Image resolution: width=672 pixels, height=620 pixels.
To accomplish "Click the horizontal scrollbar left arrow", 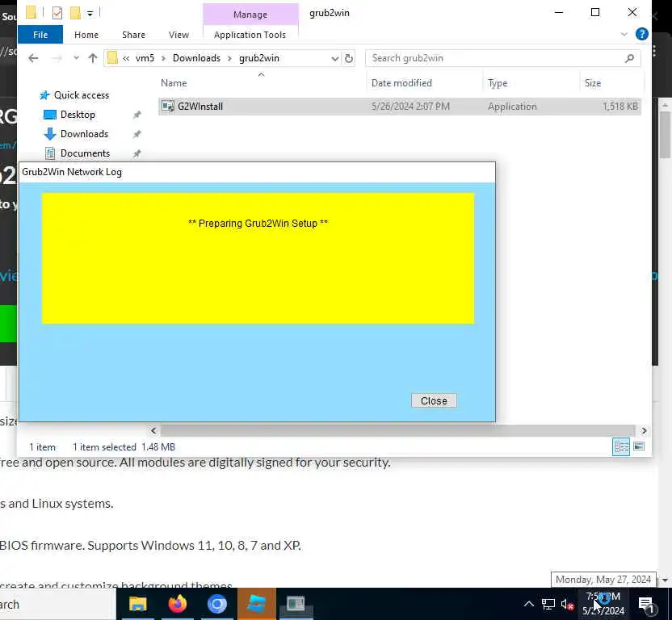I will (x=153, y=430).
